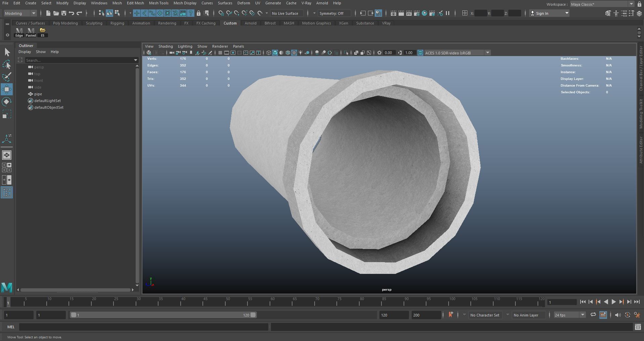
Task: Select the Move tool in the toolbox
Action: [7, 89]
